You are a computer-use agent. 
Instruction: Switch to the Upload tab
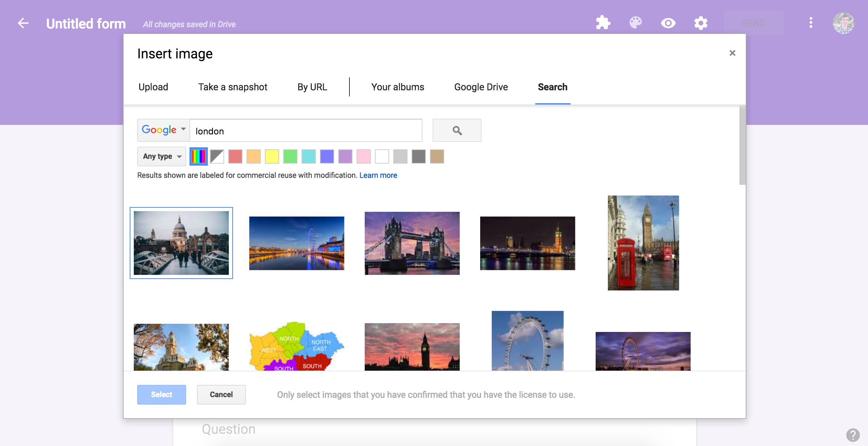tap(153, 87)
